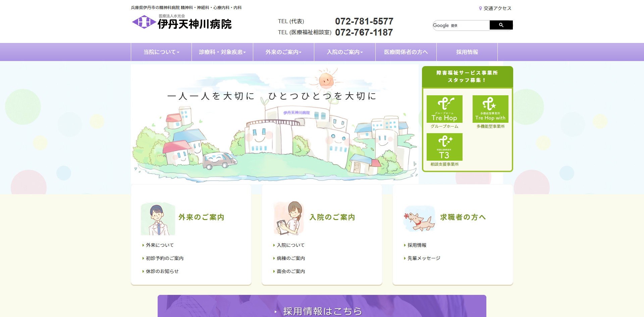Click the map pin icon beside 交通アクセス
This screenshot has height=317, width=644.
pos(480,8)
